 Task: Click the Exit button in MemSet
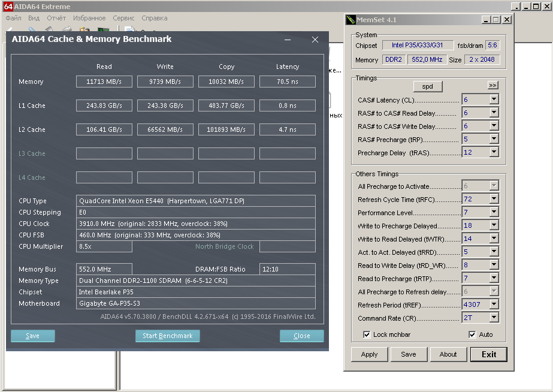pos(489,354)
